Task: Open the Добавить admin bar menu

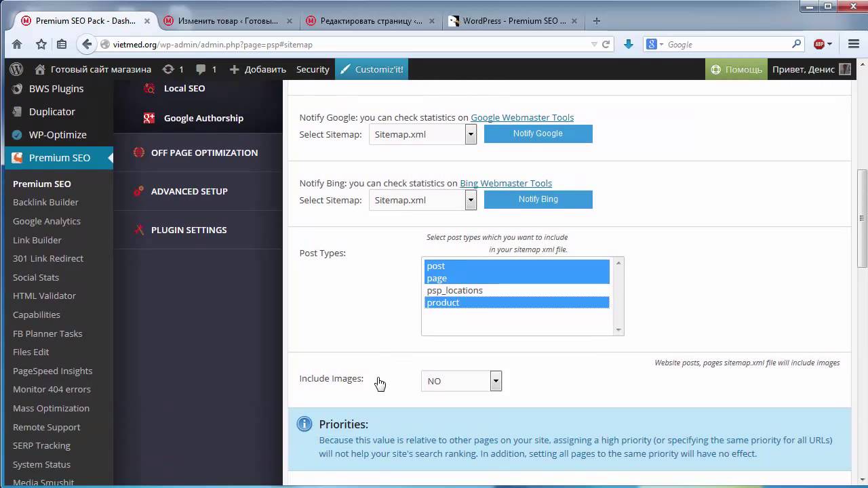Action: (258, 69)
